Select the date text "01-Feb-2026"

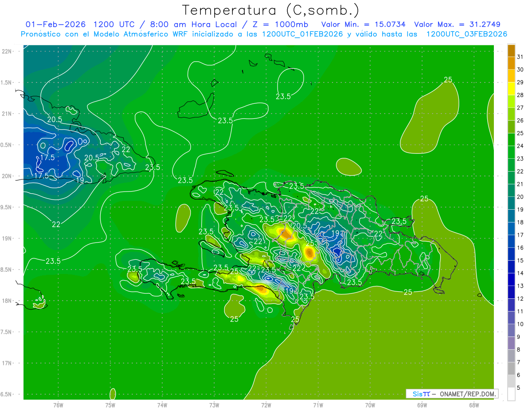tap(55, 24)
